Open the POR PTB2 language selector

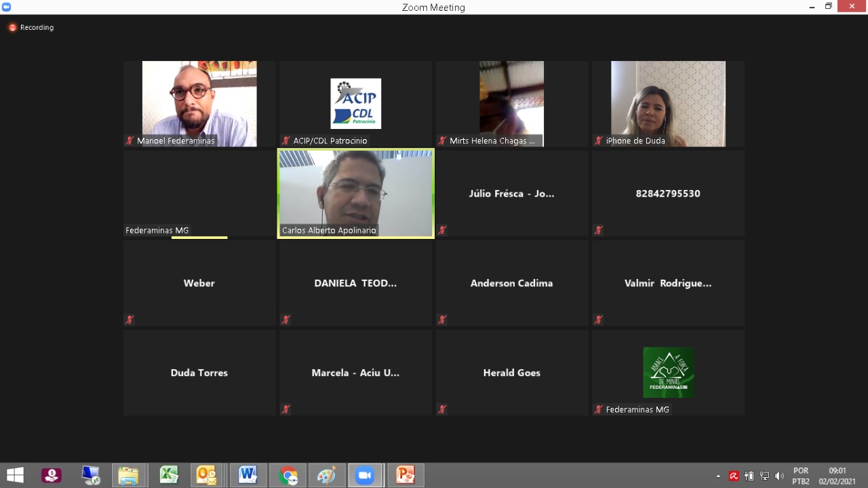point(801,476)
